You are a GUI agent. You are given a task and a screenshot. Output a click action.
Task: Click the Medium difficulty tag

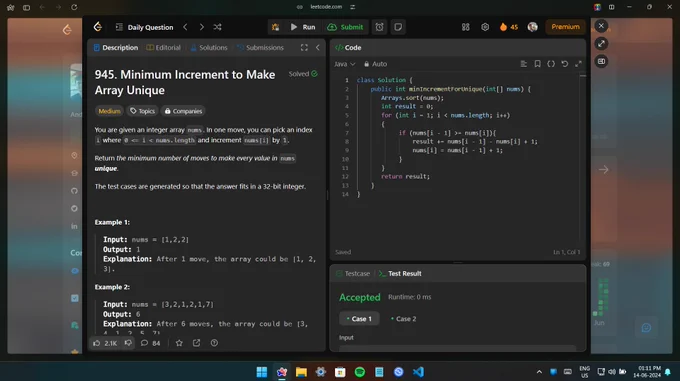pyautogui.click(x=109, y=111)
